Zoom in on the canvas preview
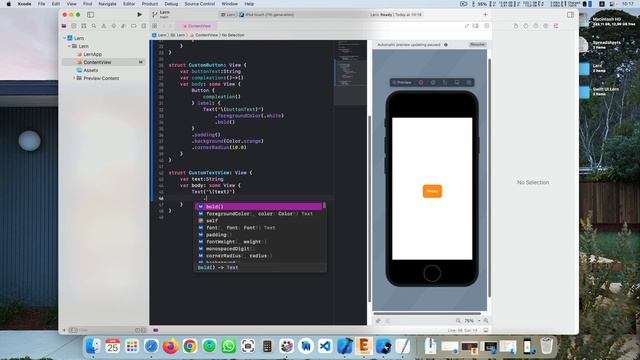Image resolution: width=640 pixels, height=360 pixels. pos(486,321)
